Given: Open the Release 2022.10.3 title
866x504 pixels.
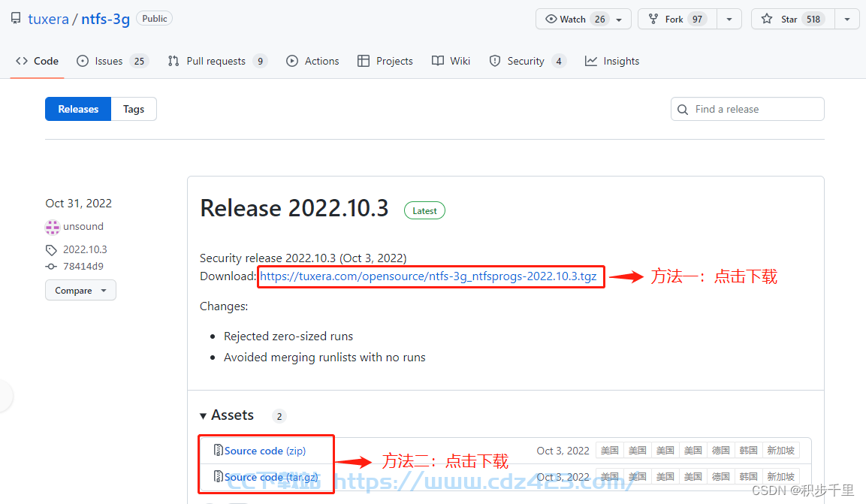Looking at the screenshot, I should 294,209.
